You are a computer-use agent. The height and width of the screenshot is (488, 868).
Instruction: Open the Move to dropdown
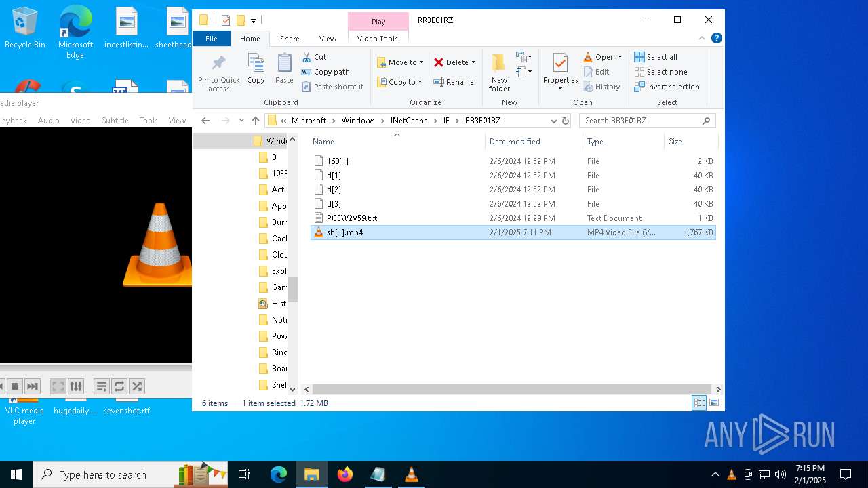400,62
